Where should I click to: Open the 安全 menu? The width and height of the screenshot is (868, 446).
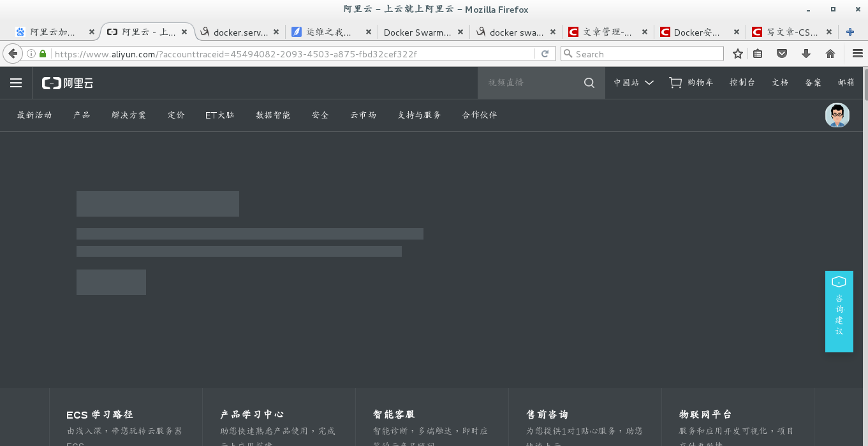pyautogui.click(x=320, y=115)
